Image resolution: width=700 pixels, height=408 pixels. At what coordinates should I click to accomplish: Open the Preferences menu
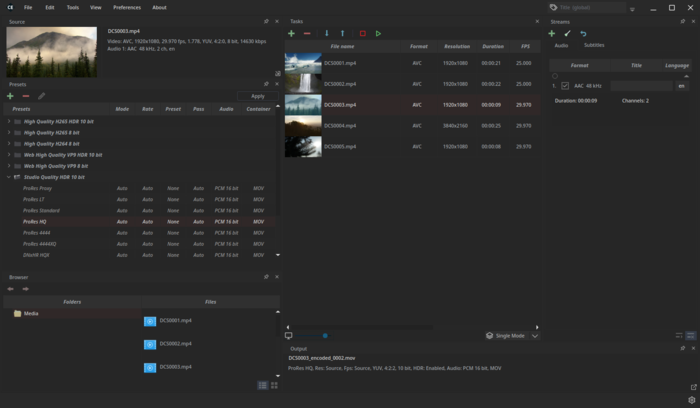(127, 7)
